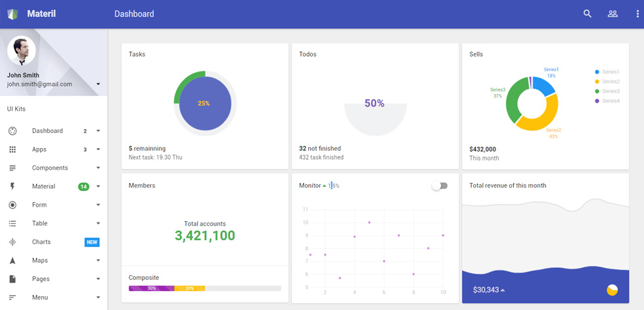
Task: Toggle Series1 in the Sells legend
Action: (607, 72)
